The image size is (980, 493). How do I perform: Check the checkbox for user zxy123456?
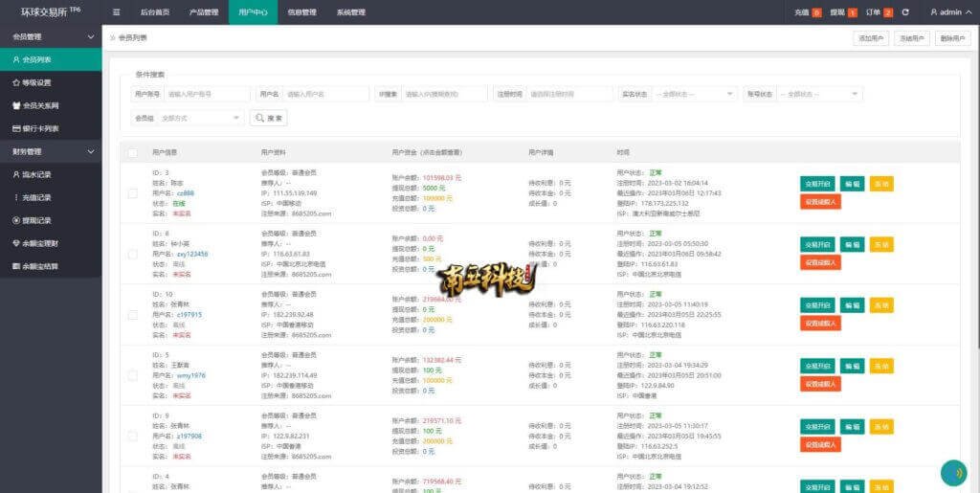(x=132, y=254)
